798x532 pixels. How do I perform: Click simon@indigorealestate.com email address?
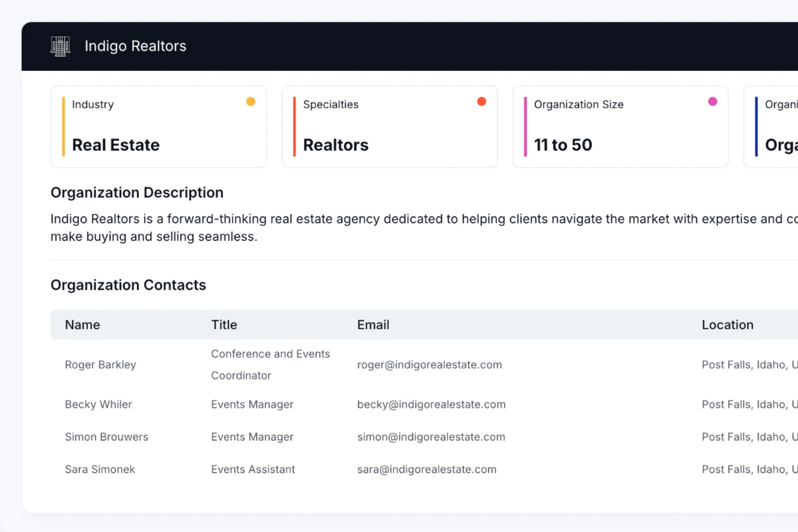click(431, 437)
